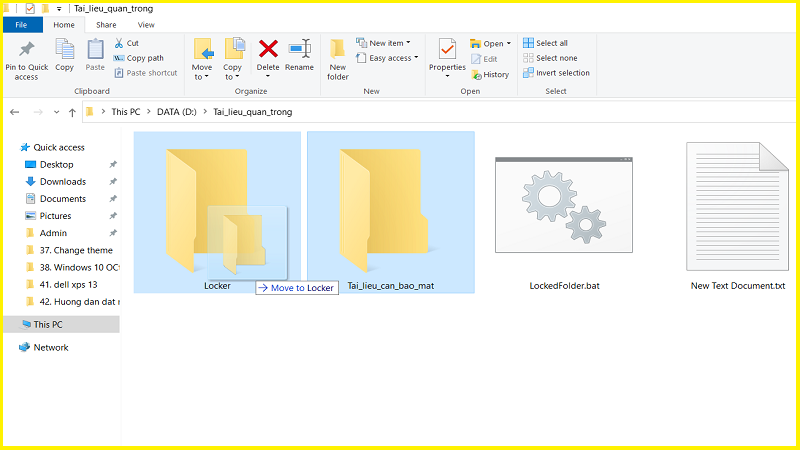The image size is (800, 450).
Task: Click the Properties checkmark in title bar
Action: tap(30, 8)
